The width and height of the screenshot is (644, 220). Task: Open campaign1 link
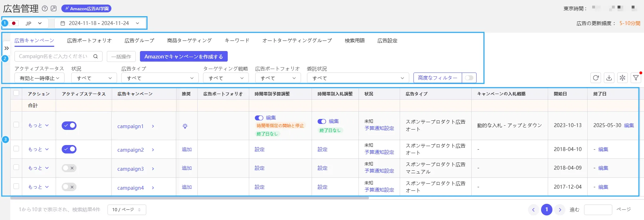click(130, 126)
